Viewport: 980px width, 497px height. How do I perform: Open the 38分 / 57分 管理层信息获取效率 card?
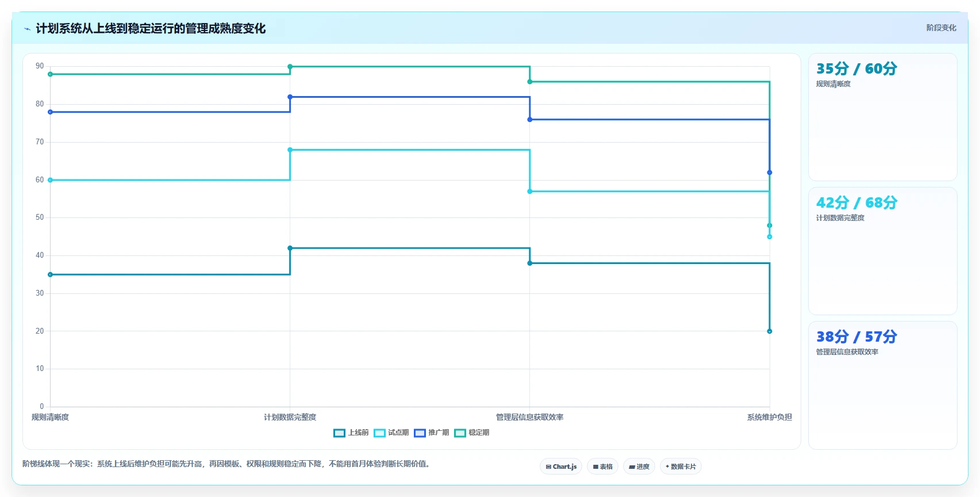tap(882, 385)
